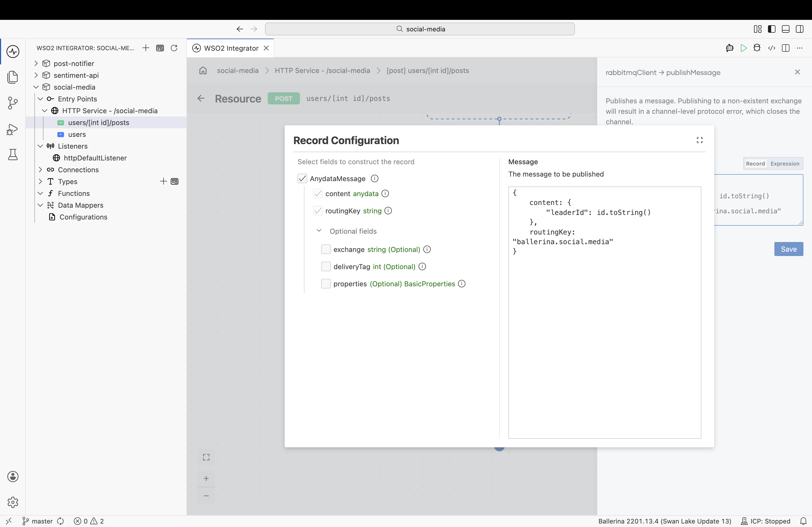812x527 pixels.
Task: Zoom in with the canvas plus button
Action: [206, 479]
